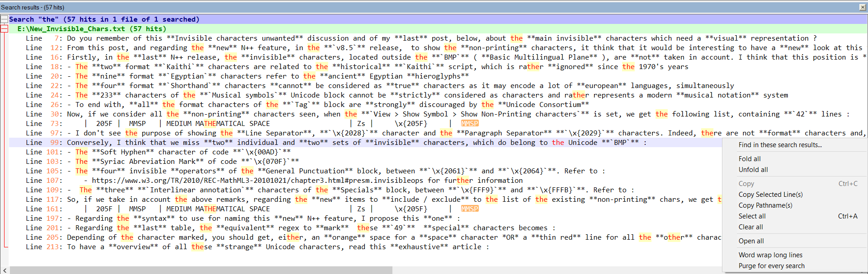Select the Line 101 Soft Hyphen result
Image resolution: width=868 pixels, height=274 pixels.
tap(181, 152)
